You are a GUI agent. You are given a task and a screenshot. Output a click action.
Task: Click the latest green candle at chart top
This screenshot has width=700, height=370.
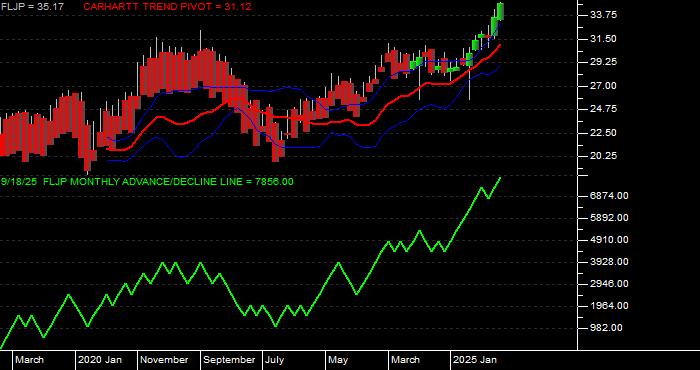(500, 11)
